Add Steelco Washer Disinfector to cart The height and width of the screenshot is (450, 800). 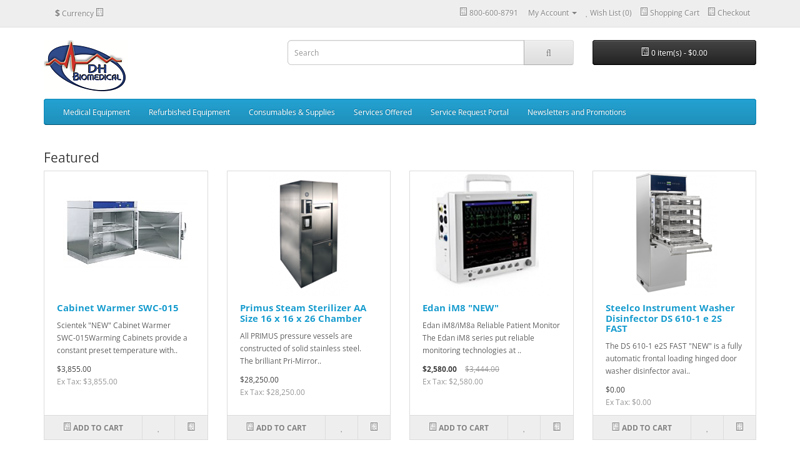(x=642, y=428)
